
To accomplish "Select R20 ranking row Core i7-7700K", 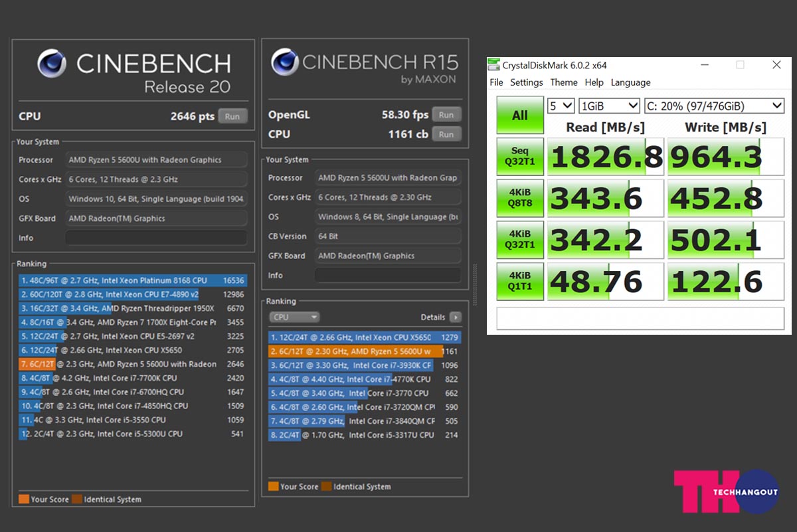I will (133, 378).
